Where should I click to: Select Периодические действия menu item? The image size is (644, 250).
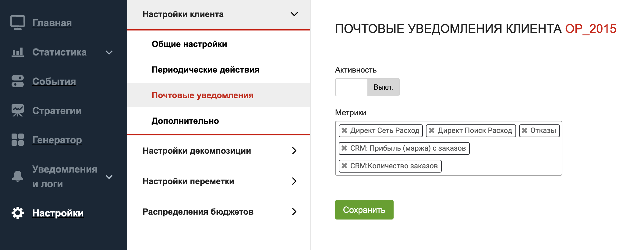[205, 70]
